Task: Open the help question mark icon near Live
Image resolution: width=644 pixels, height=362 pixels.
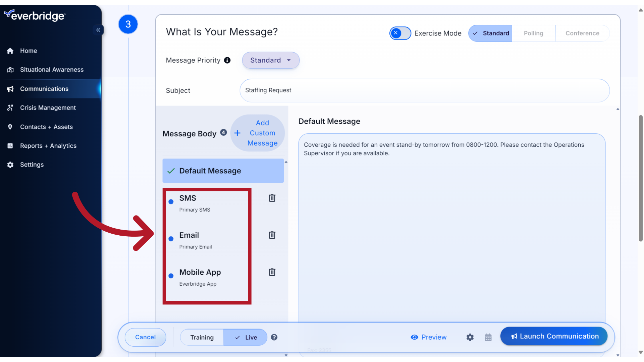Action: coord(274,337)
